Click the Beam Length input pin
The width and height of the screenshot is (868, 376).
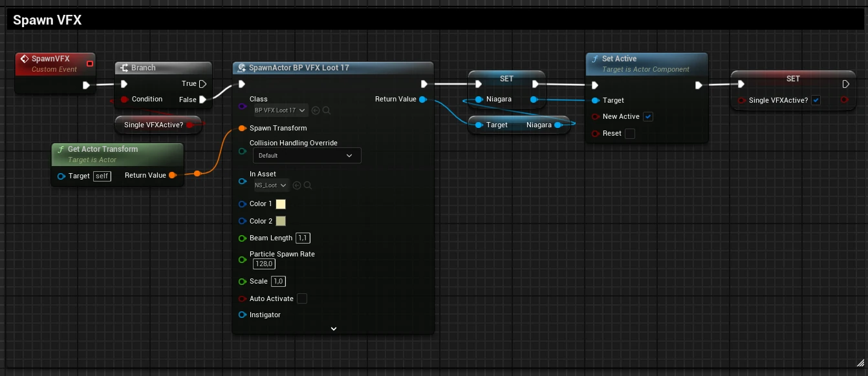(243, 238)
